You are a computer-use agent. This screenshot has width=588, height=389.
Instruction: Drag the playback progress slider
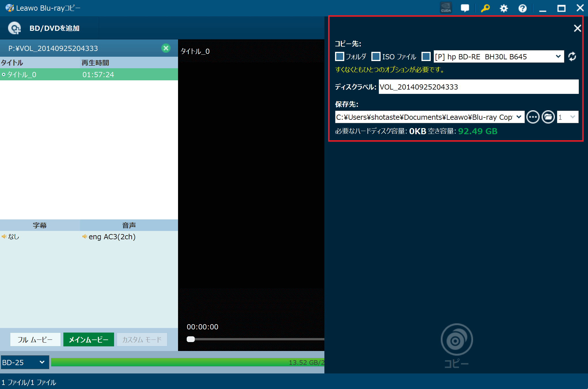click(x=191, y=339)
